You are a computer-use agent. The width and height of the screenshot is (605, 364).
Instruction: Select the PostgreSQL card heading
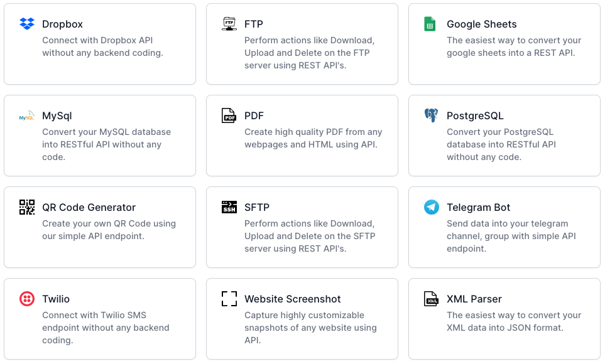475,115
